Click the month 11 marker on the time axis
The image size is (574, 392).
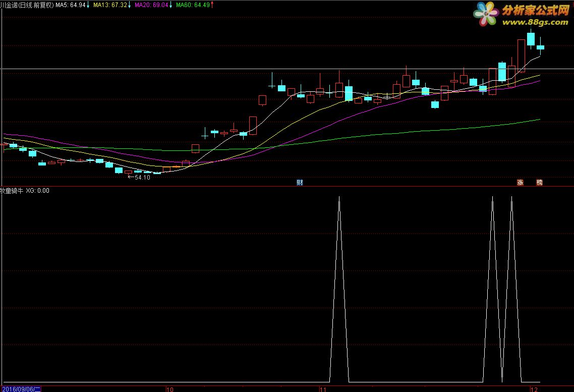323,389
